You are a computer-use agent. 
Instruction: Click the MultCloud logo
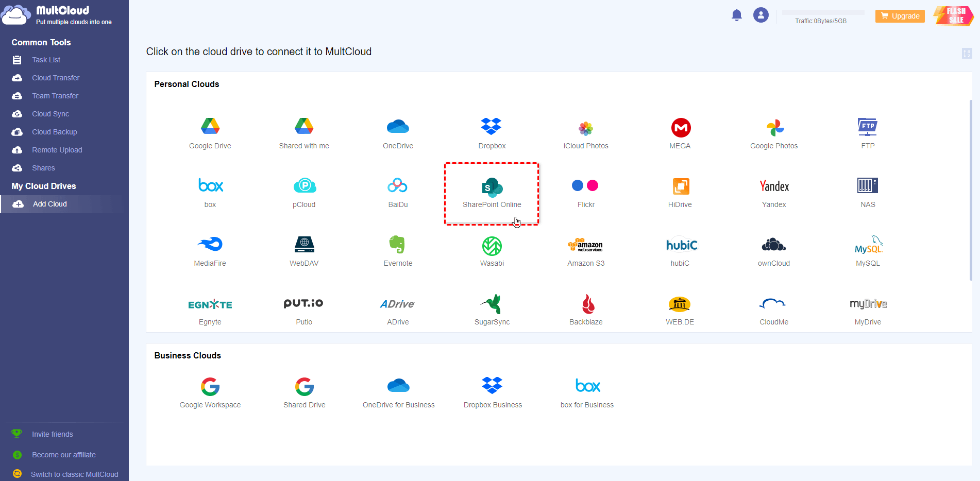(x=57, y=15)
